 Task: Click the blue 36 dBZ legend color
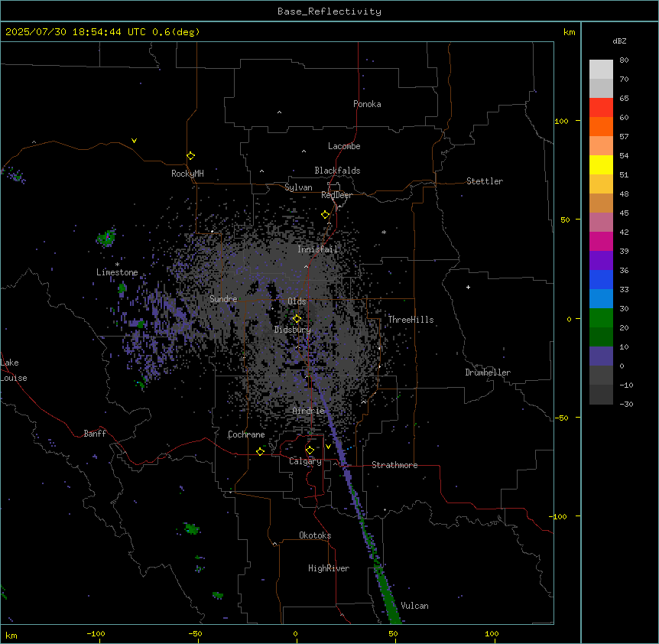coord(601,279)
